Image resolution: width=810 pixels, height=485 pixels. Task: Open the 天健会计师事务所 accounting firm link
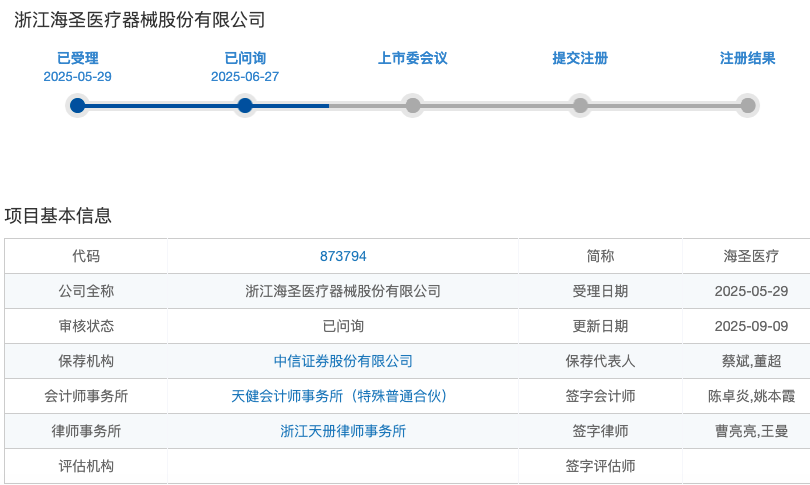click(339, 396)
